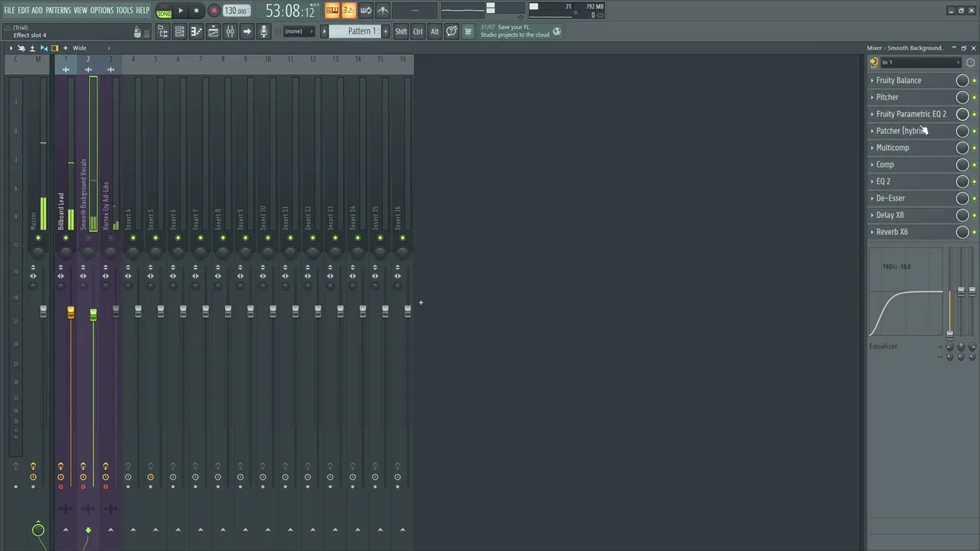This screenshot has width=980, height=551.
Task: Expand the Patcher slot arrow
Action: (x=872, y=131)
